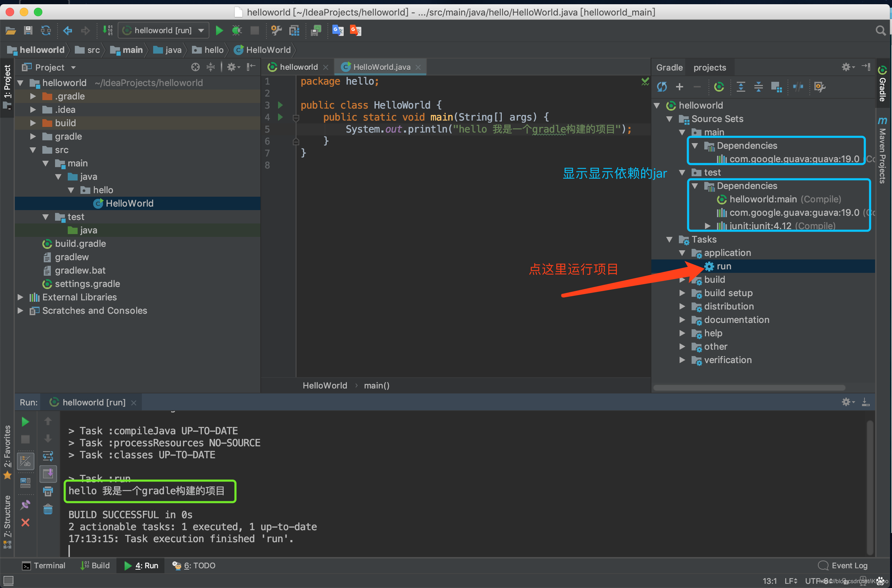Open helloworld [run] configuration dropdown

pyautogui.click(x=164, y=30)
